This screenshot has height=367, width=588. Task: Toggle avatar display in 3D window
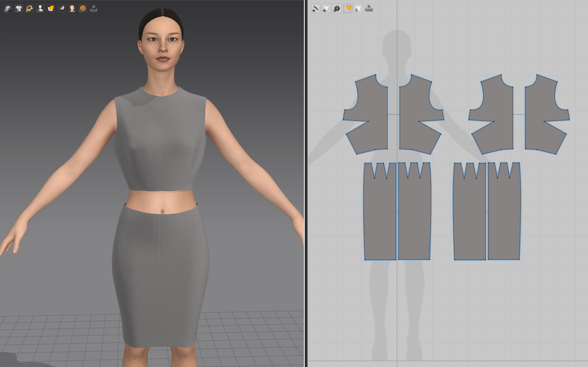point(40,8)
